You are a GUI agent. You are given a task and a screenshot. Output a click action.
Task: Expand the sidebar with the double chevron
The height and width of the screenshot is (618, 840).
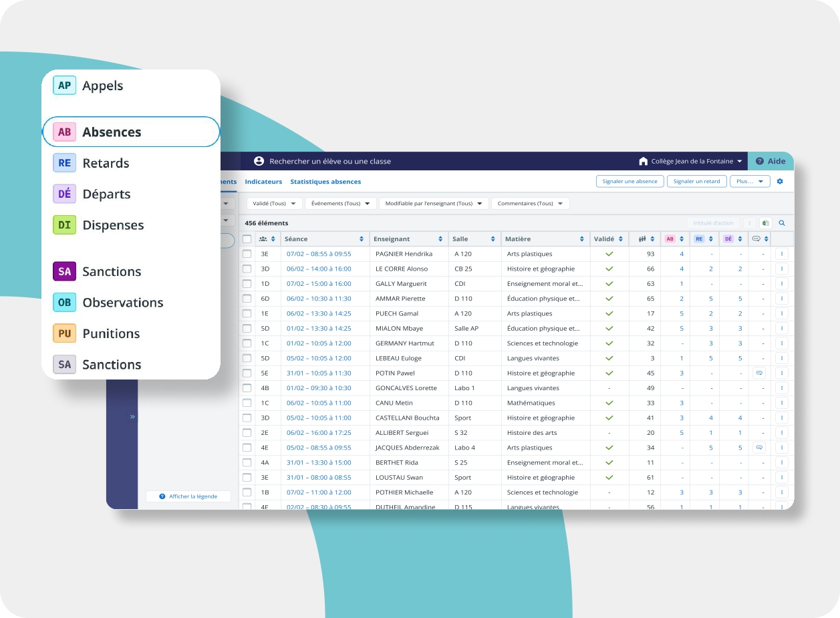132,417
